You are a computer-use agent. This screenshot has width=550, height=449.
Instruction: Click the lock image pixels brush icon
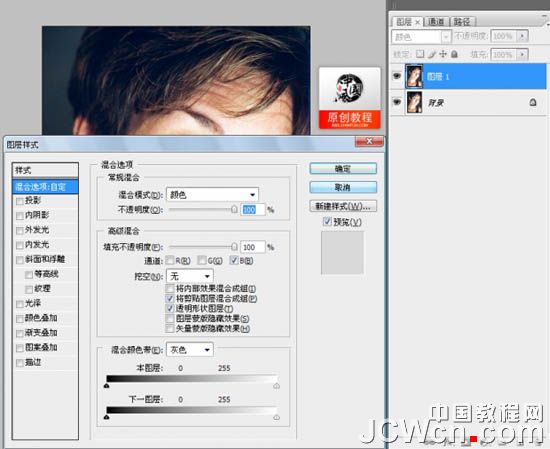[432, 54]
